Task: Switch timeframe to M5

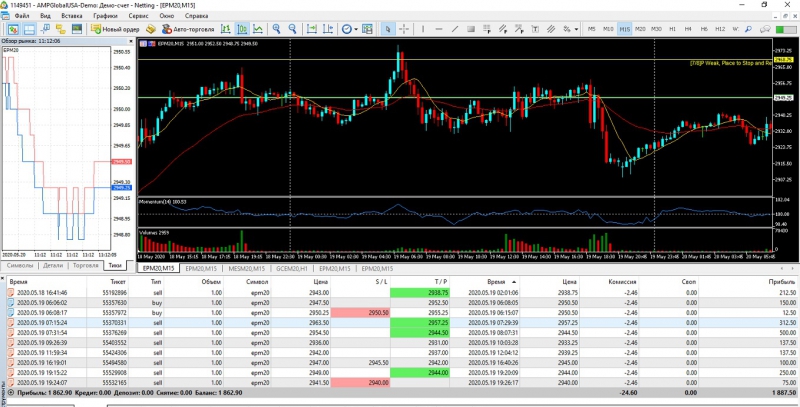Action: (591, 29)
